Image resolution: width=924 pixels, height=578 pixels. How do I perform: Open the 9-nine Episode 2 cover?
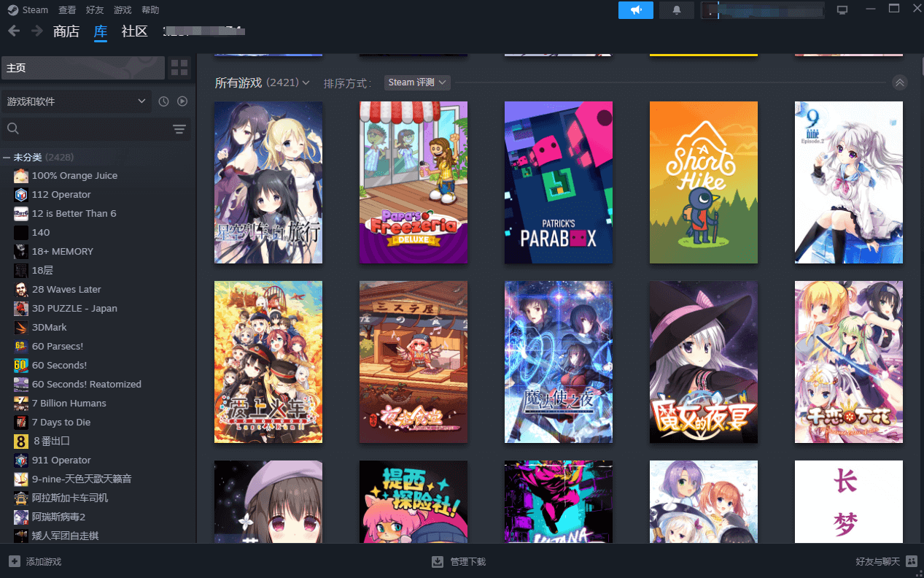coord(849,182)
